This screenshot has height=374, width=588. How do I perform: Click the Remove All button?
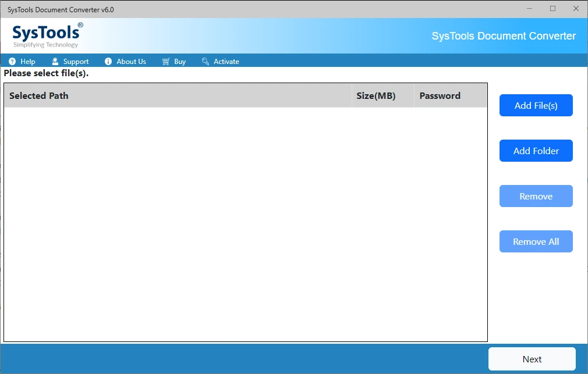pos(536,241)
